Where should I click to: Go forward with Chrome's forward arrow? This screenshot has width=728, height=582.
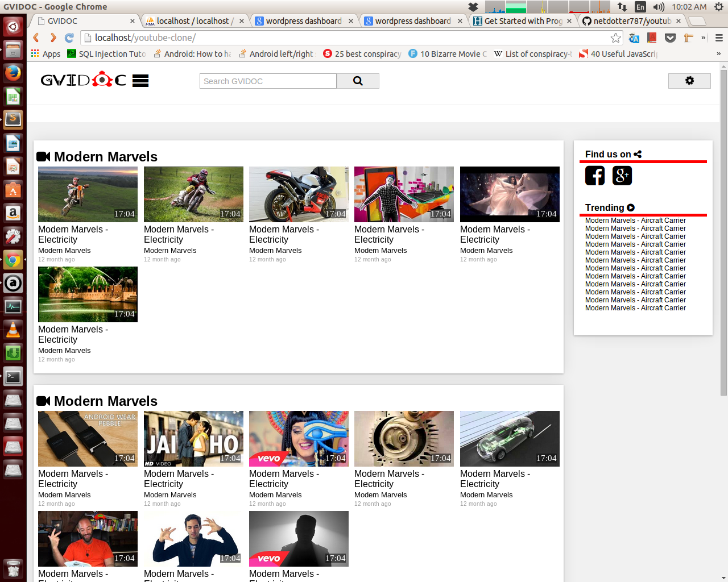tap(53, 38)
